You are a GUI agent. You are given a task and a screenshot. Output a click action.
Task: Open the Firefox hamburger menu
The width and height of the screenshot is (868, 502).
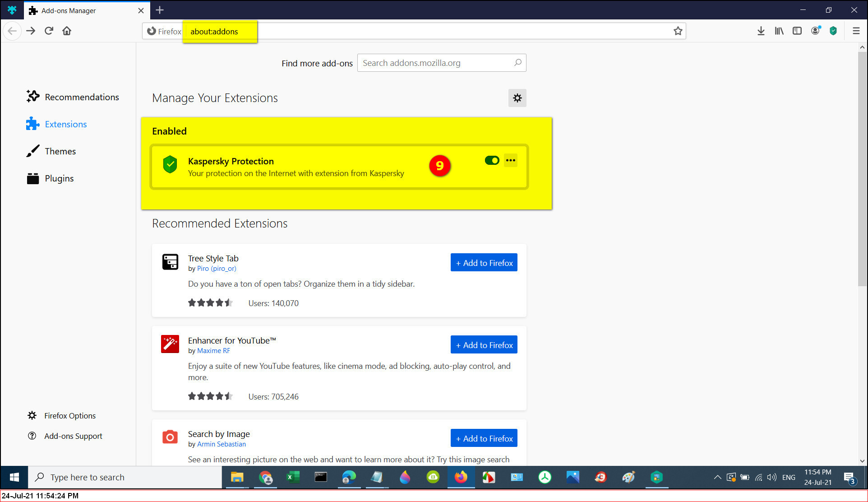856,31
